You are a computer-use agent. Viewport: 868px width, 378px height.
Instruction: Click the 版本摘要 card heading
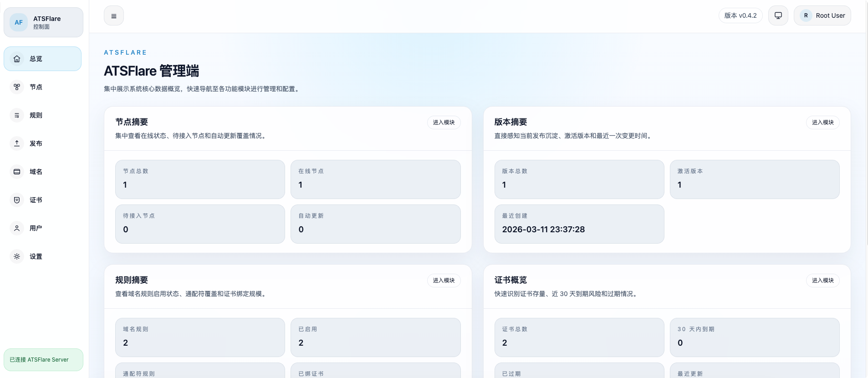(511, 122)
